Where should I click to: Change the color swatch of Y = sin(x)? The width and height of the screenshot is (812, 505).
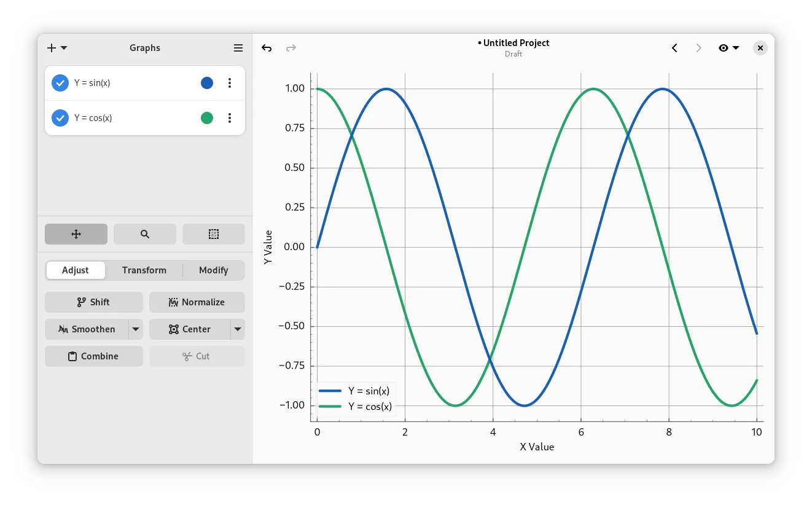pyautogui.click(x=207, y=83)
